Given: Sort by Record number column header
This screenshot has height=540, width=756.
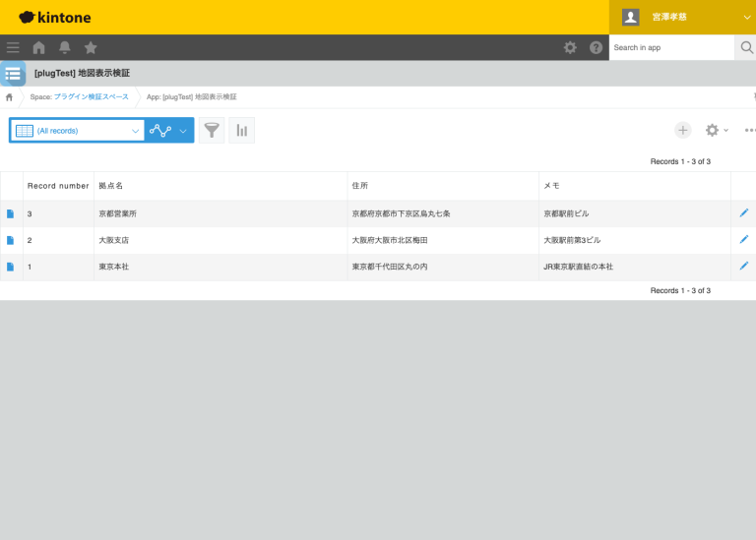Looking at the screenshot, I should tap(58, 185).
